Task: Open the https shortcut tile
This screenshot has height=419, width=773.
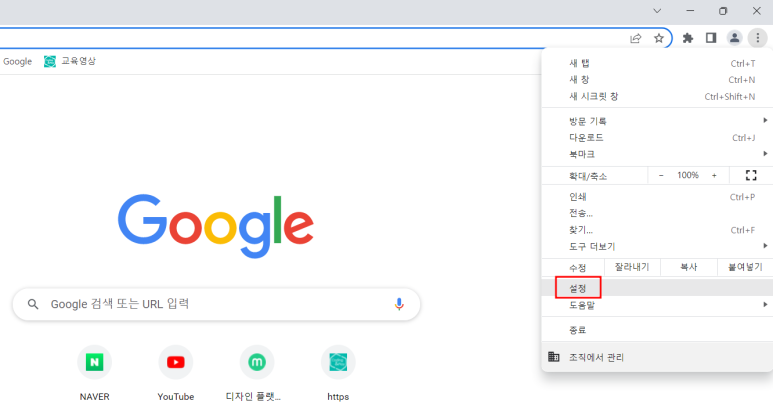Action: pyautogui.click(x=338, y=373)
